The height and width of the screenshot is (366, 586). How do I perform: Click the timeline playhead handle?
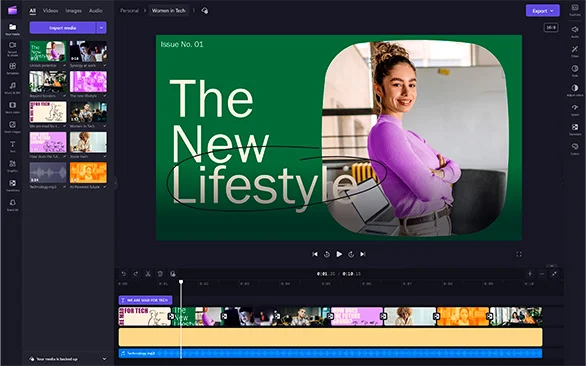(x=181, y=282)
